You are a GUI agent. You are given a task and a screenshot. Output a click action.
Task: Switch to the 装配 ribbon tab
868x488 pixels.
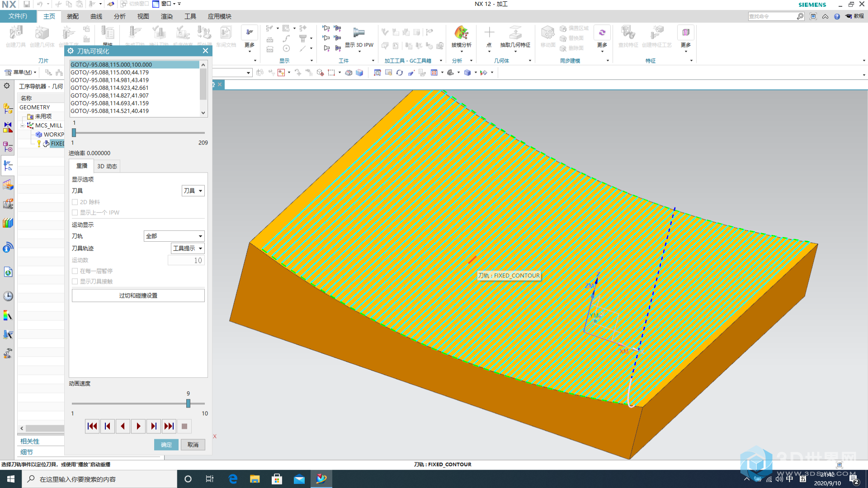[72, 16]
